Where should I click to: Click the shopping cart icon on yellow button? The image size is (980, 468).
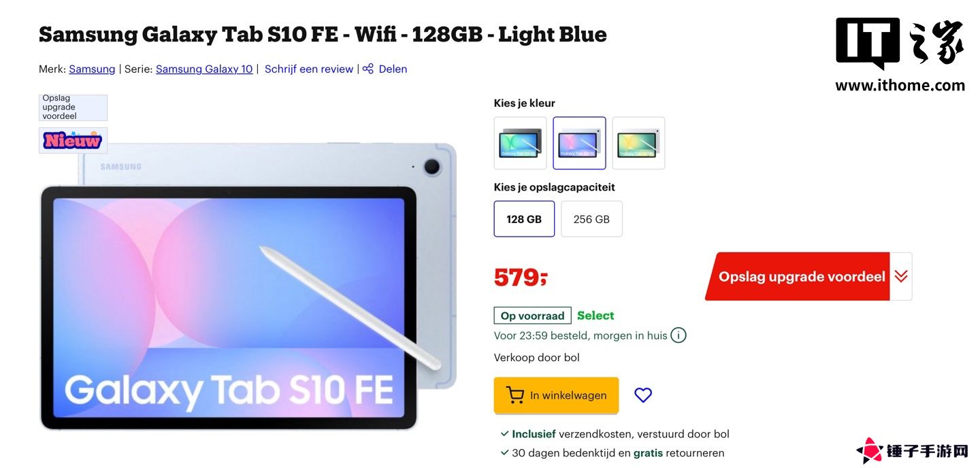pyautogui.click(x=515, y=395)
